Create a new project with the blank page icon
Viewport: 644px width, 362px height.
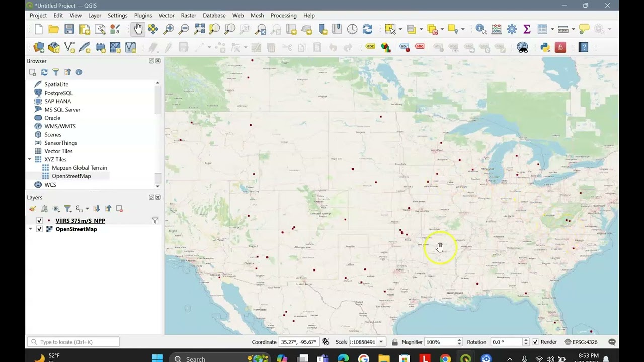39,29
